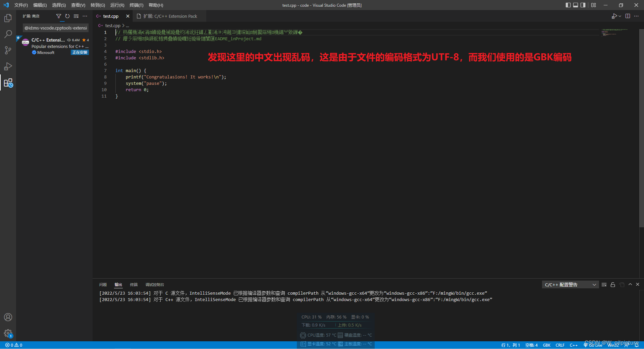Clear extensions search results

pyautogui.click(x=76, y=16)
